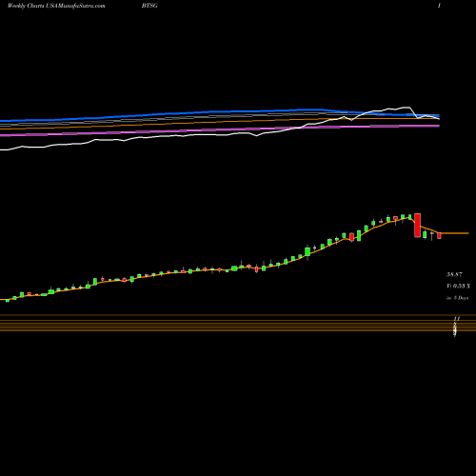Click the volume label reading 0.33 X
This screenshot has width=476, height=476.
pyautogui.click(x=459, y=286)
